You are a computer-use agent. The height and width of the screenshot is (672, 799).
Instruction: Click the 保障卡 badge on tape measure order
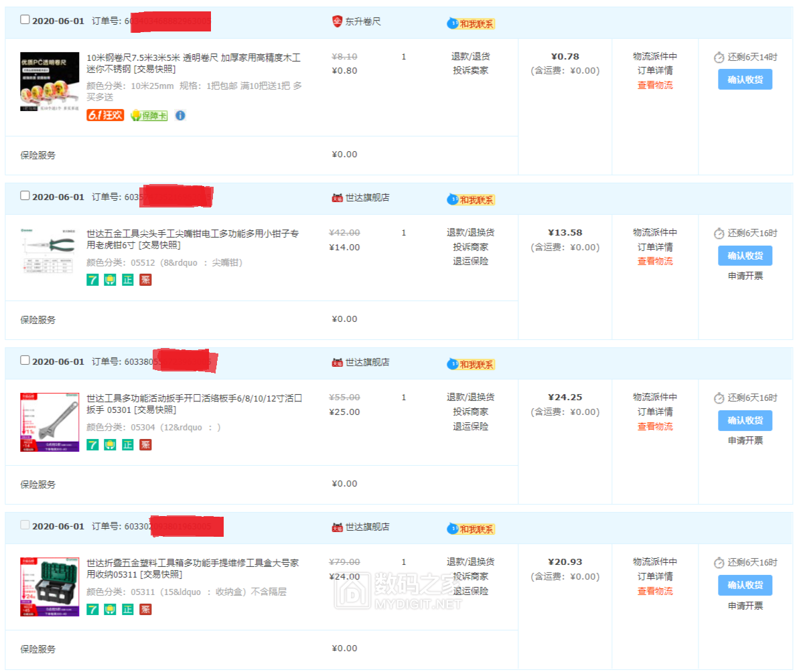(149, 115)
